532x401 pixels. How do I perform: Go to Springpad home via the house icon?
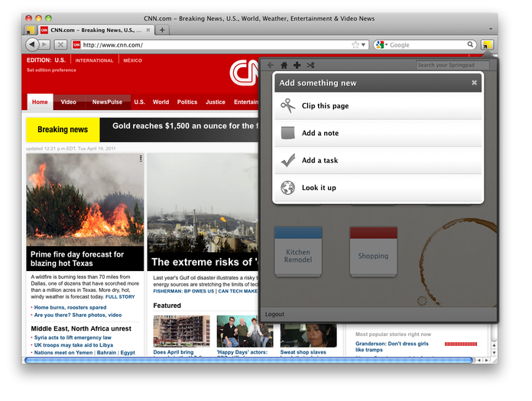(x=284, y=66)
